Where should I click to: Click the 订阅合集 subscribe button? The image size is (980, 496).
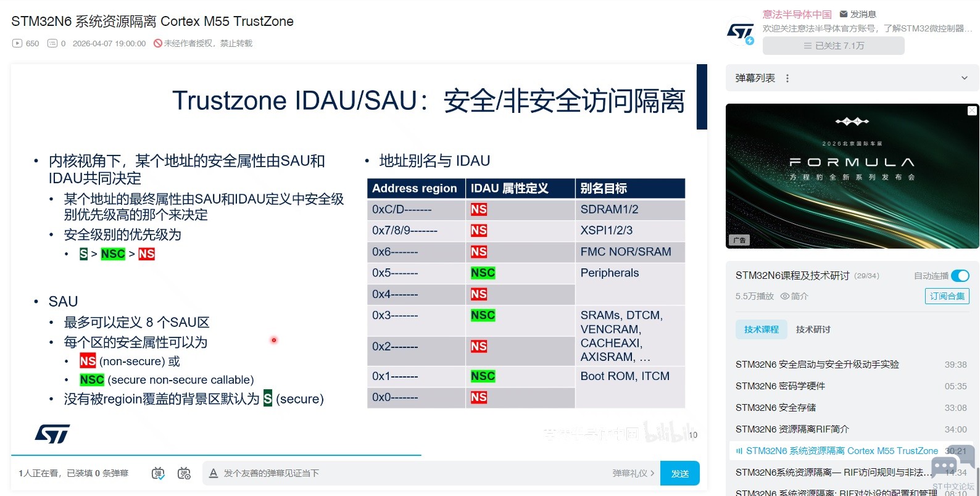[947, 296]
